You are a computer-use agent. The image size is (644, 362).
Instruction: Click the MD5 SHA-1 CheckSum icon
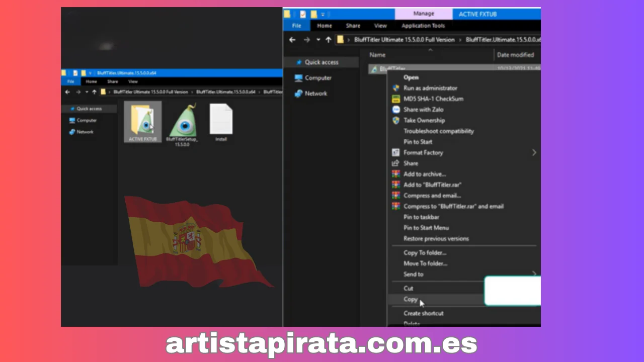(396, 99)
